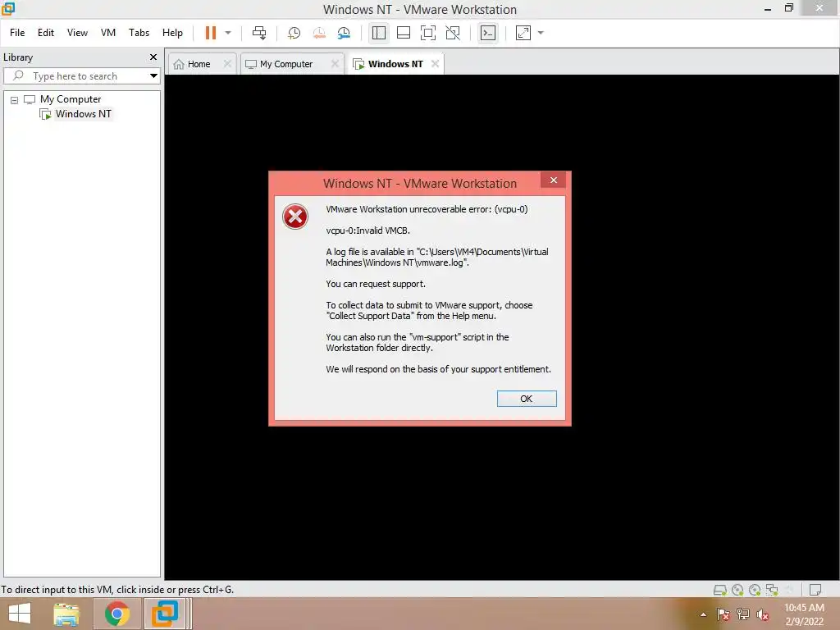The image size is (840, 630).
Task: Open the View menu
Action: 77,33
